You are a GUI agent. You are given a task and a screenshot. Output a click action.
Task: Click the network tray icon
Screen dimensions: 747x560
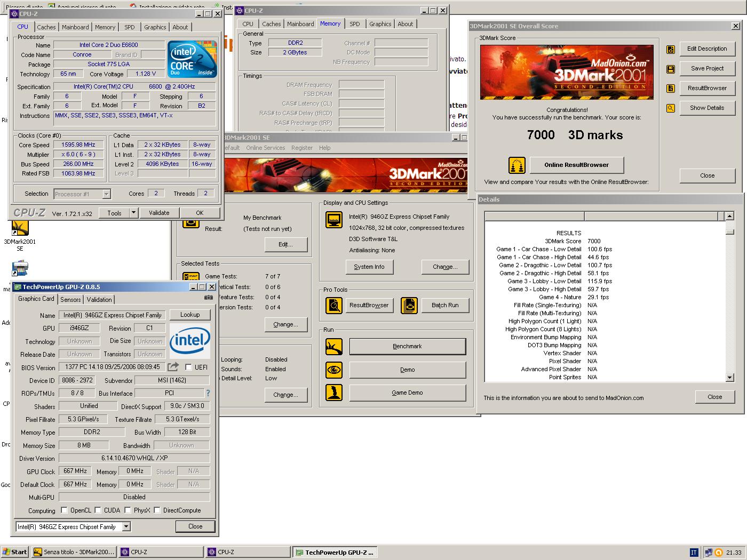(x=708, y=553)
